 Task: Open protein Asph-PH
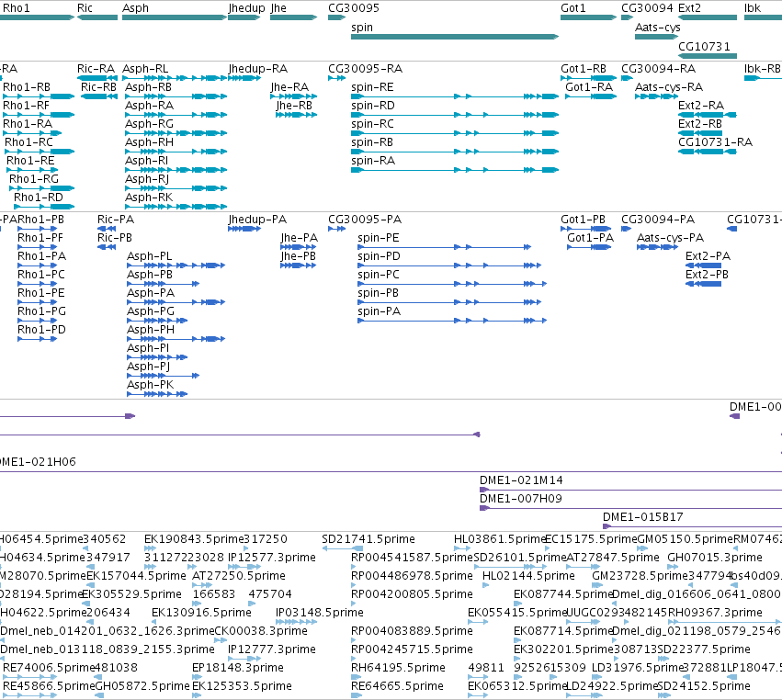(x=151, y=330)
